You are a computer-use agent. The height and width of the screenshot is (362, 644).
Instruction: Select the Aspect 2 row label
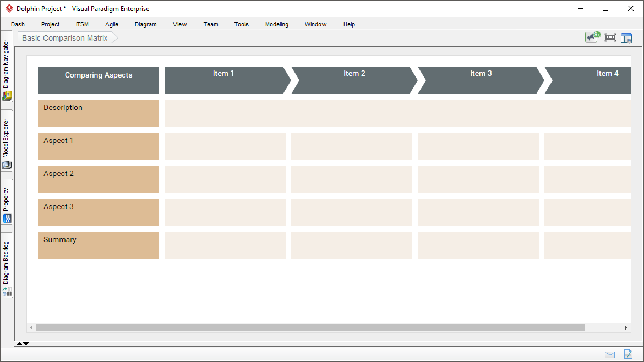98,179
